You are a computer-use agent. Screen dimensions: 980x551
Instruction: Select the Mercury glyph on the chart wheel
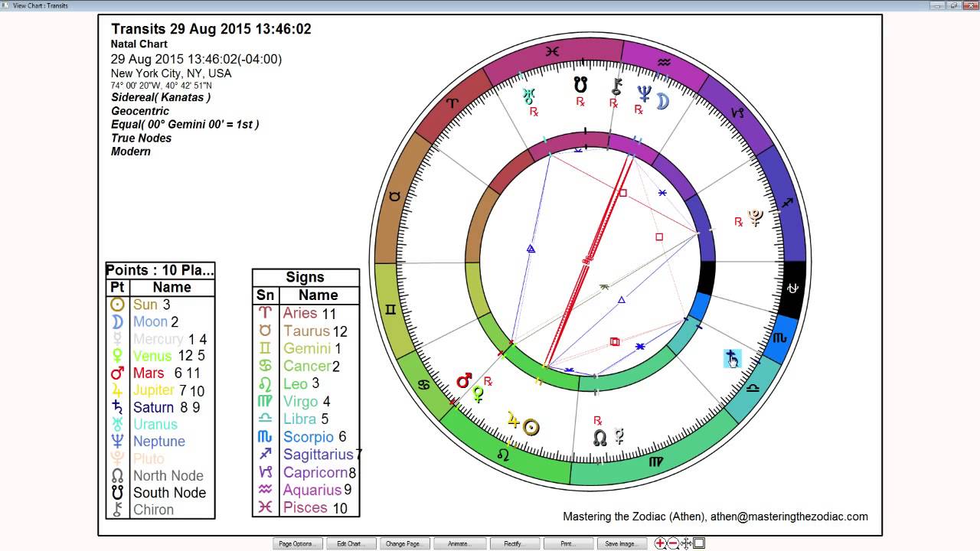pos(619,436)
